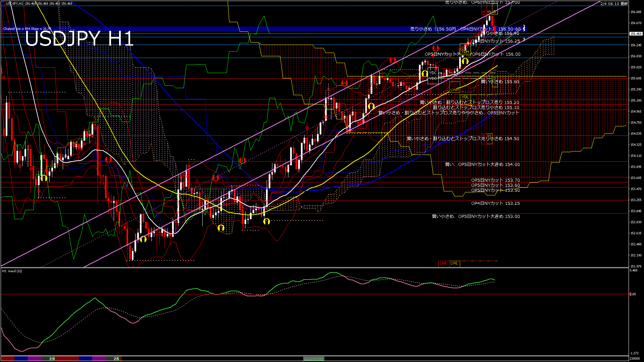Click the 154.00 buy level annotation
644x362 pixels.
(482, 165)
